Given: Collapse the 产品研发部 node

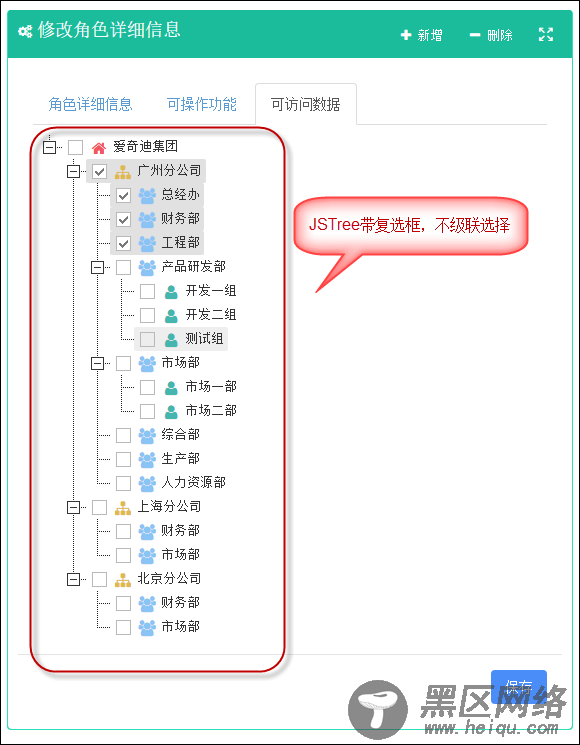Looking at the screenshot, I should pos(97,268).
